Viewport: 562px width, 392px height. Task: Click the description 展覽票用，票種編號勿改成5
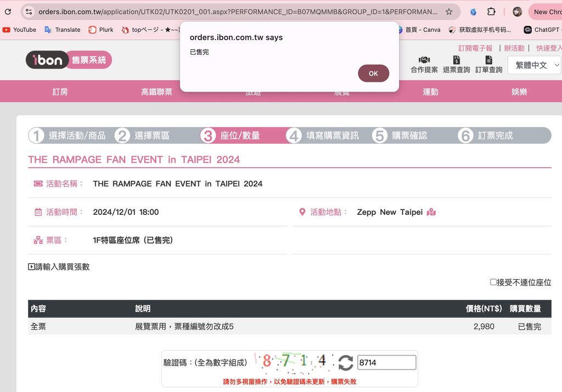click(x=184, y=327)
